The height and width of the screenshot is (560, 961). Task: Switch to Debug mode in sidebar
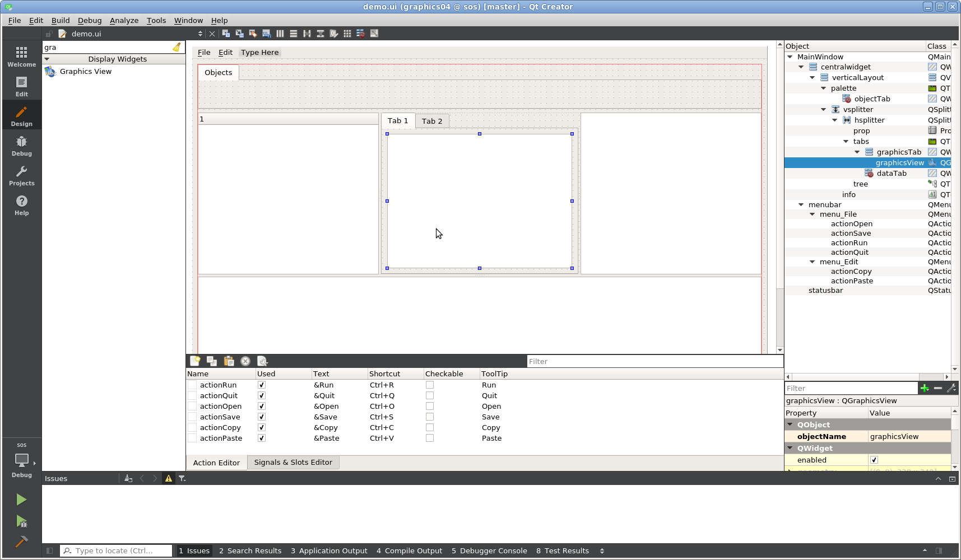pos(22,146)
